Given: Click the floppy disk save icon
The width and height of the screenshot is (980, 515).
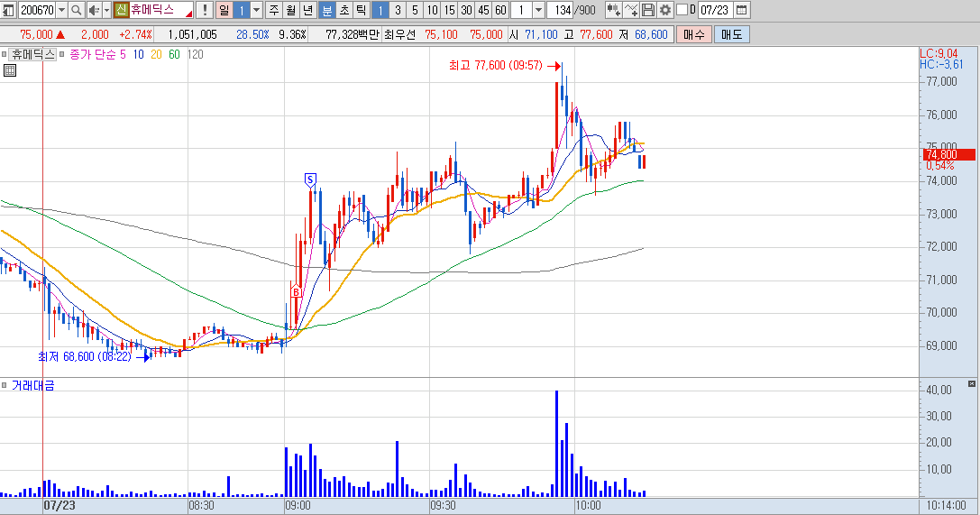Looking at the screenshot, I should coord(648,10).
